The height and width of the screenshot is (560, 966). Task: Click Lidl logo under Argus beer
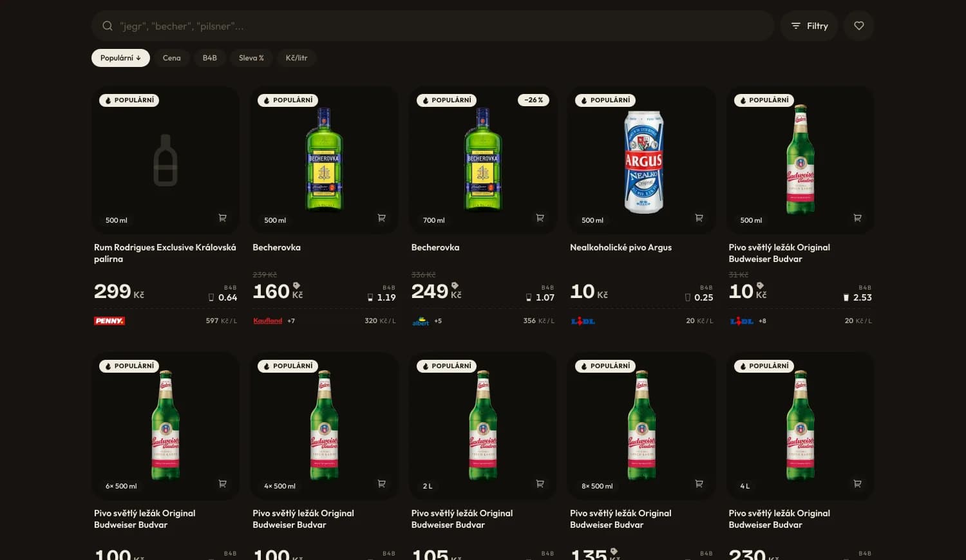(583, 321)
